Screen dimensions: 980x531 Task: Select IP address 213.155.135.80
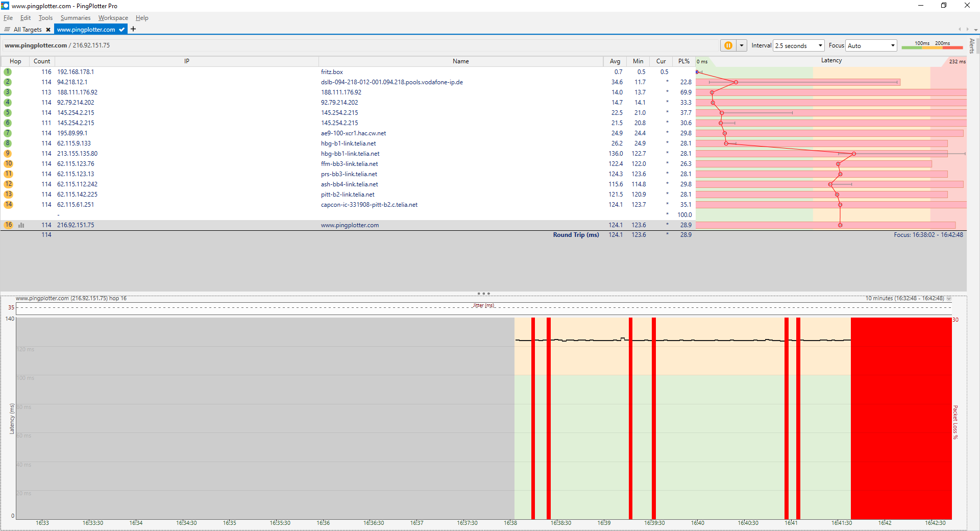pos(77,154)
